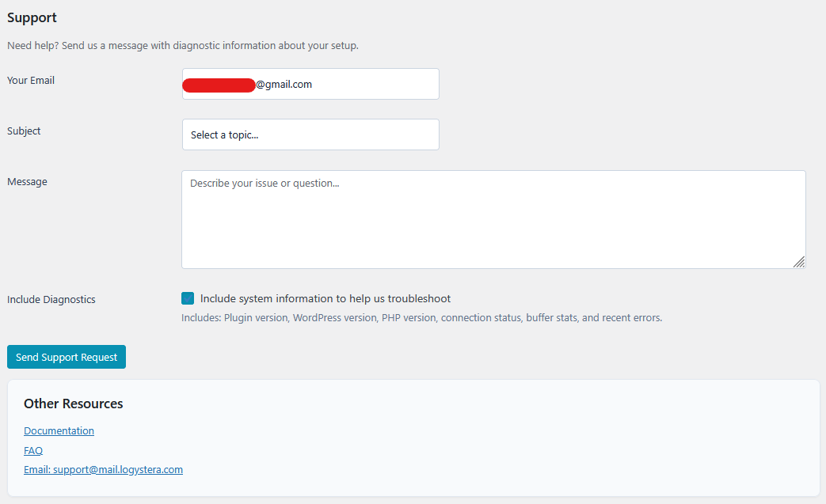826x504 pixels.
Task: Click into the Message text area
Action: (x=493, y=219)
